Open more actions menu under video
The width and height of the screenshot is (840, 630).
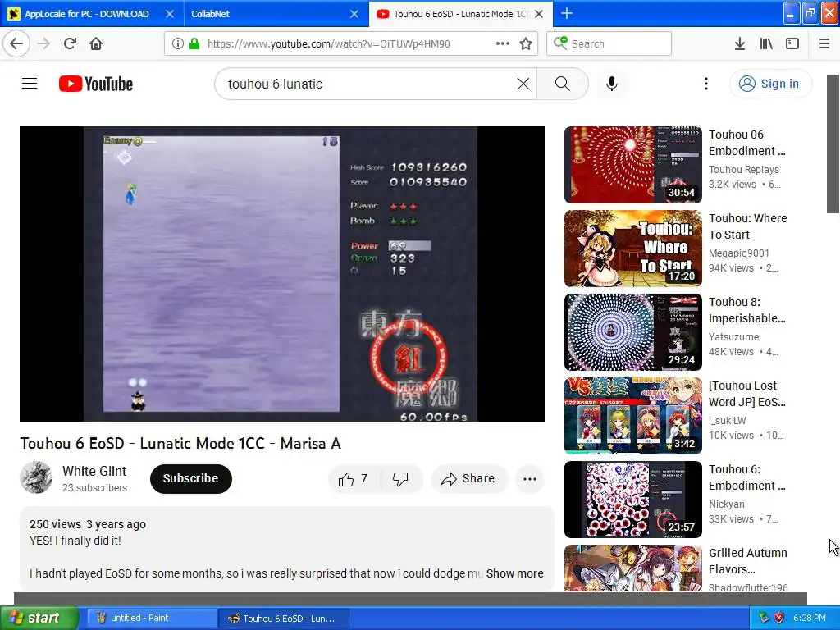click(530, 478)
